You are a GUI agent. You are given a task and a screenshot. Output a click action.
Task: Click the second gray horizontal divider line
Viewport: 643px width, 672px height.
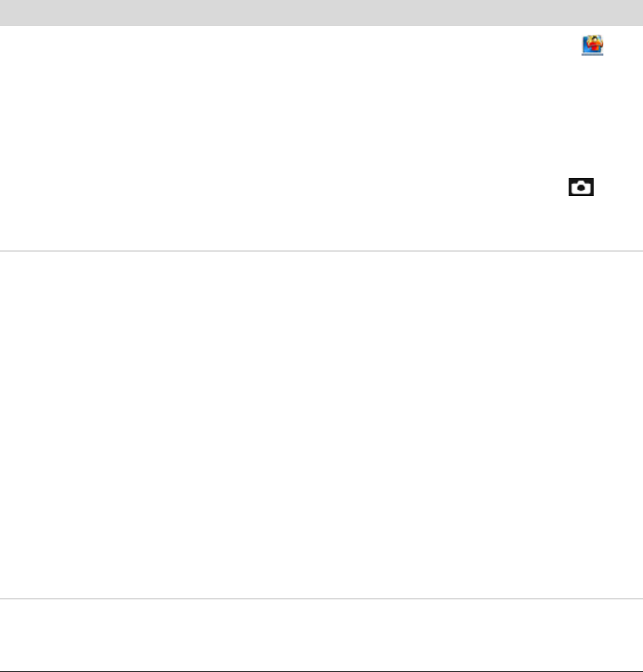[321, 599]
